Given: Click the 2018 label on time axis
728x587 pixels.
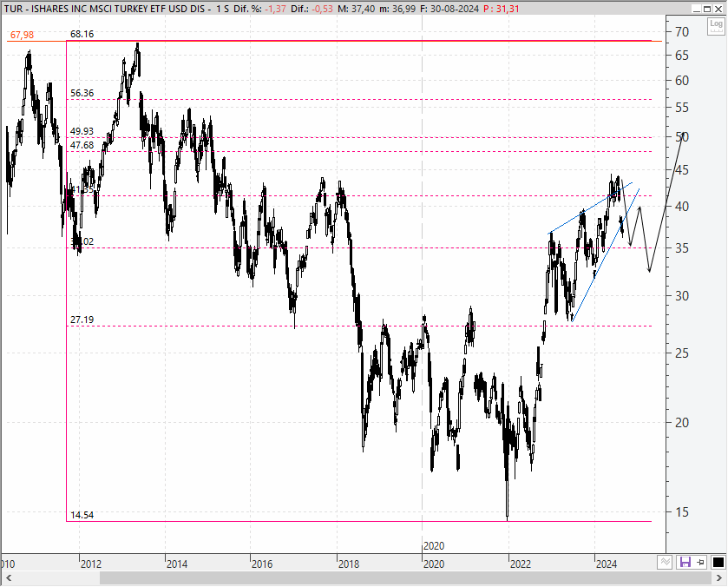Looking at the screenshot, I should click(349, 564).
